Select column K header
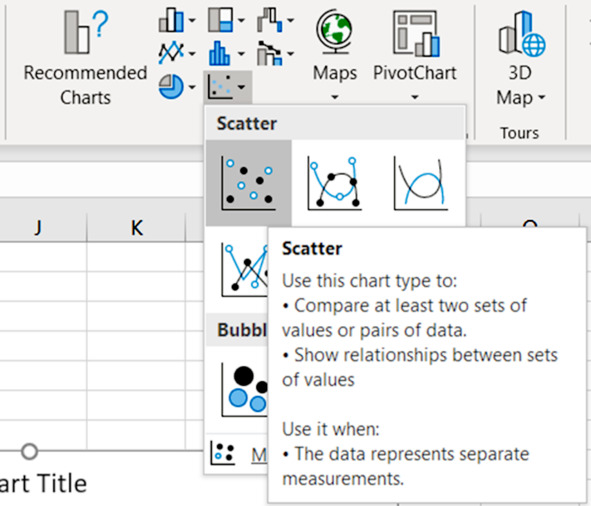591x506 pixels. 136,228
